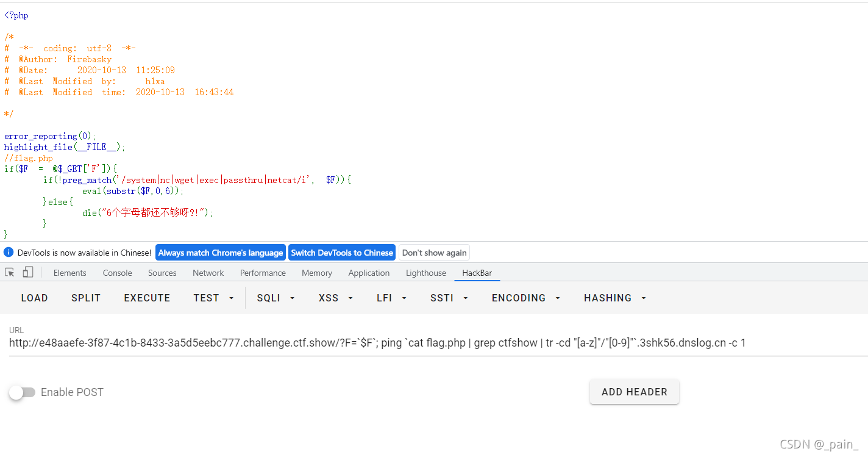Viewport: 868px width, 457px height.
Task: Click the //flag.php comment line
Action: [x=29, y=158]
